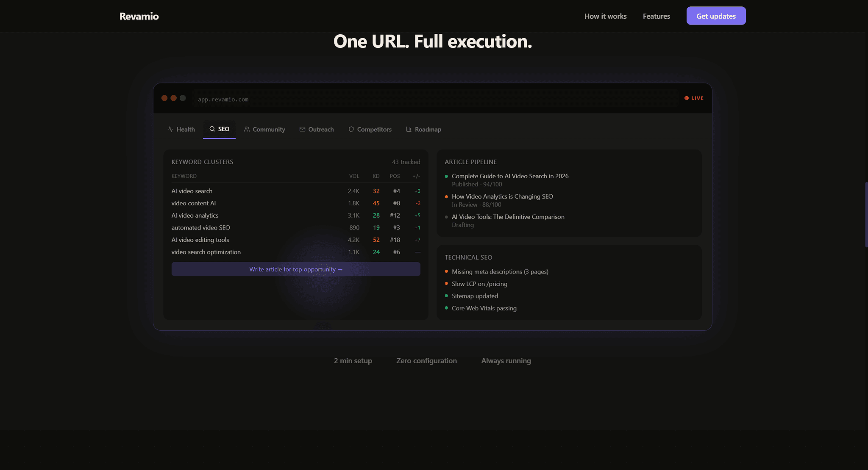Open the How it works link
The width and height of the screenshot is (868, 470).
(x=605, y=16)
